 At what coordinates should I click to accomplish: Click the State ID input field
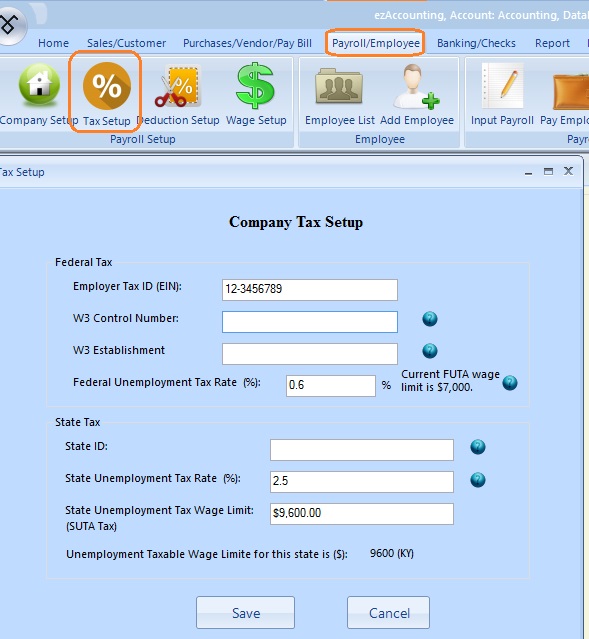click(x=362, y=450)
